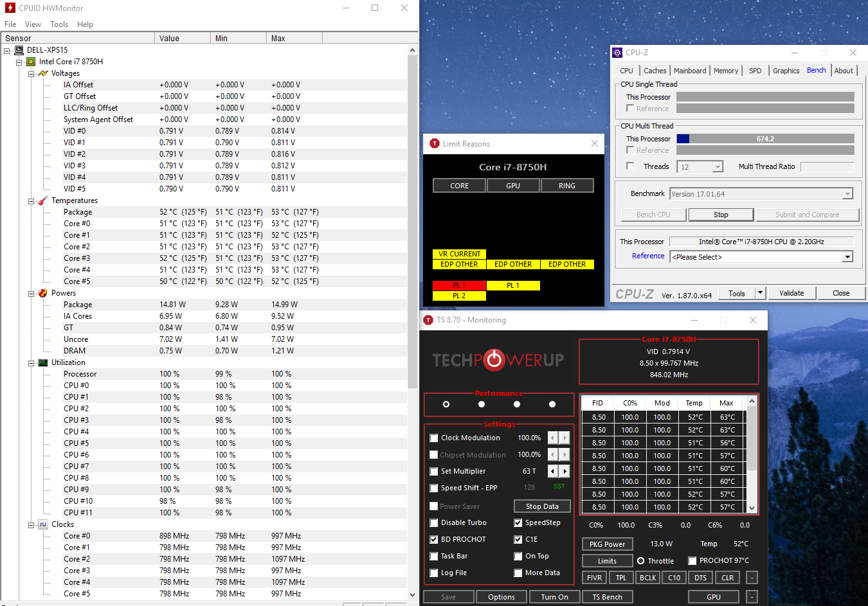Collapse the Temperatures tree node

(x=31, y=201)
